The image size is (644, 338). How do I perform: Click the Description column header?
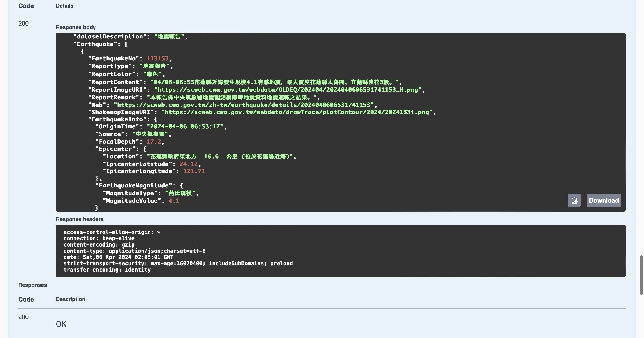[70, 299]
